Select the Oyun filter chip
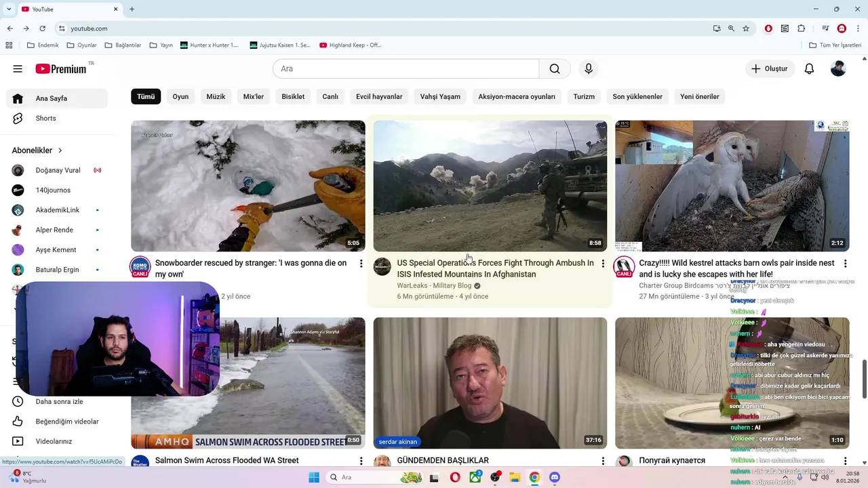This screenshot has width=868, height=488. click(180, 97)
